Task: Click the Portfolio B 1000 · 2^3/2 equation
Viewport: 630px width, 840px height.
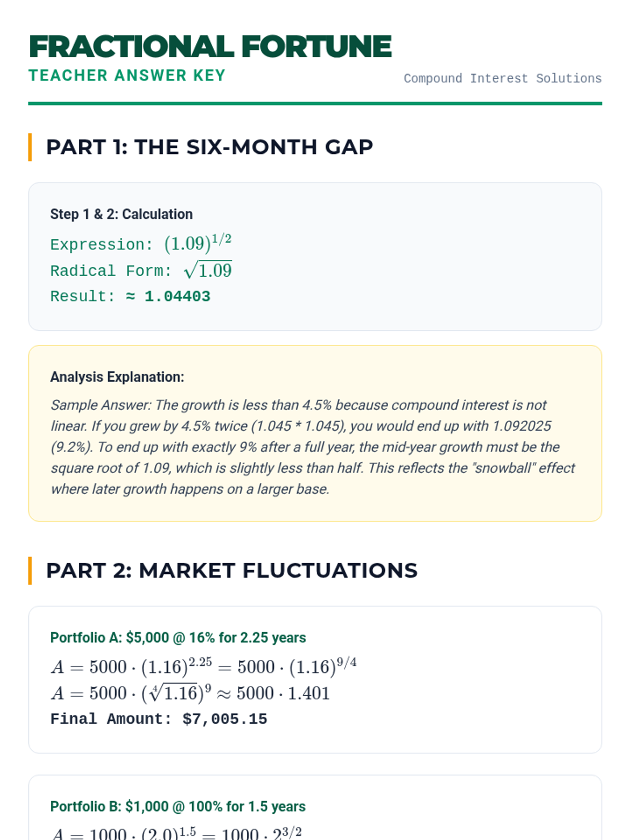Action: click(176, 834)
